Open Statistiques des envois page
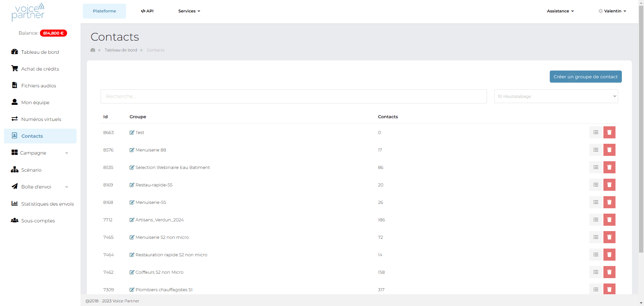The height and width of the screenshot is (306, 644). point(40,204)
